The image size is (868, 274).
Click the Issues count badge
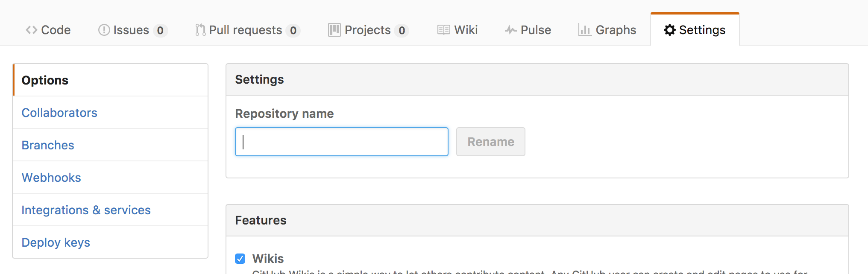[160, 30]
